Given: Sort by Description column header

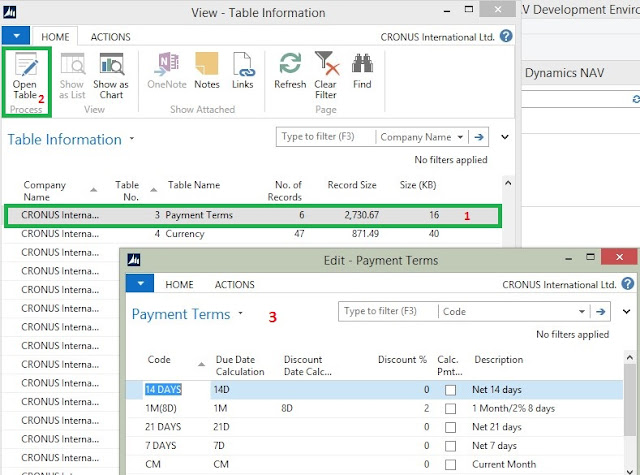Looking at the screenshot, I should tap(498, 360).
